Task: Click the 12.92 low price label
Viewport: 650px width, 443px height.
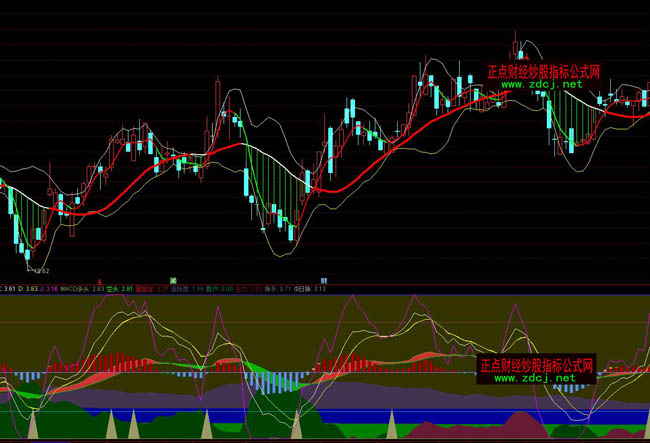Action: coord(40,270)
